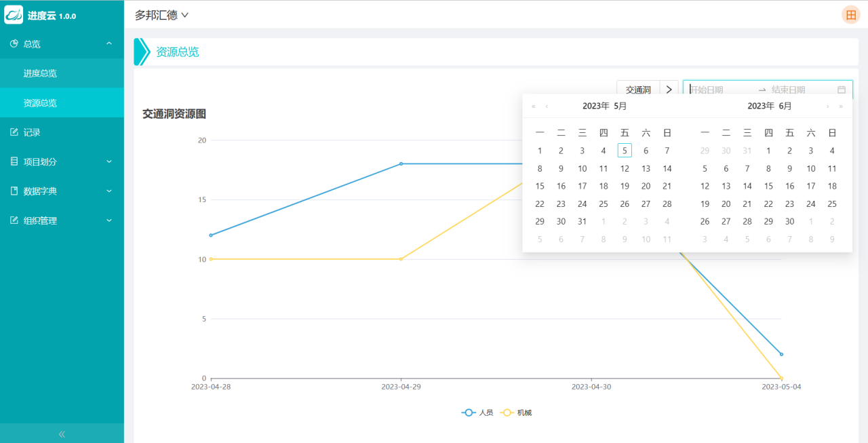Click the 交通洞 button

coord(637,90)
